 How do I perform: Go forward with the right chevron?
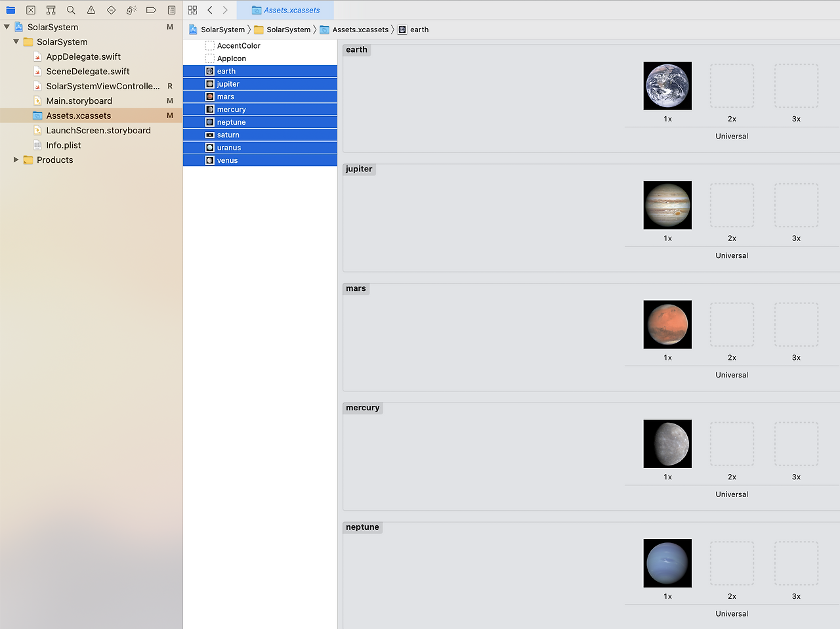click(225, 10)
